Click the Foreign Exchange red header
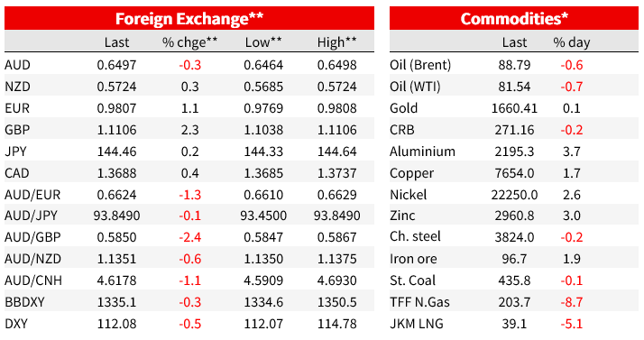 pyautogui.click(x=189, y=18)
